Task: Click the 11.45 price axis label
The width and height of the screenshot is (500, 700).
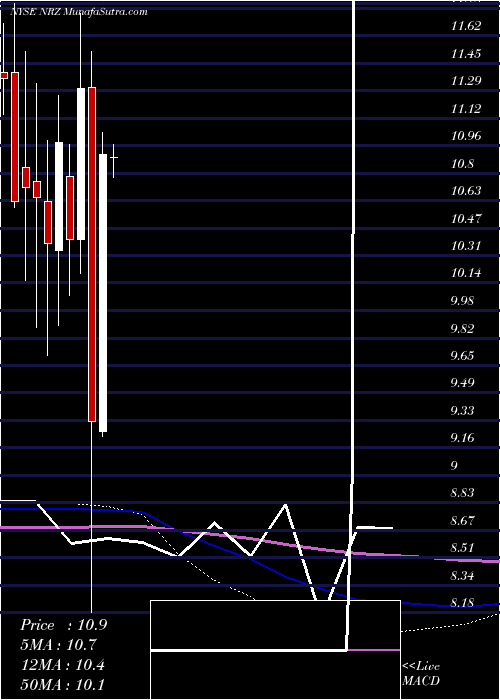Action: (466, 54)
